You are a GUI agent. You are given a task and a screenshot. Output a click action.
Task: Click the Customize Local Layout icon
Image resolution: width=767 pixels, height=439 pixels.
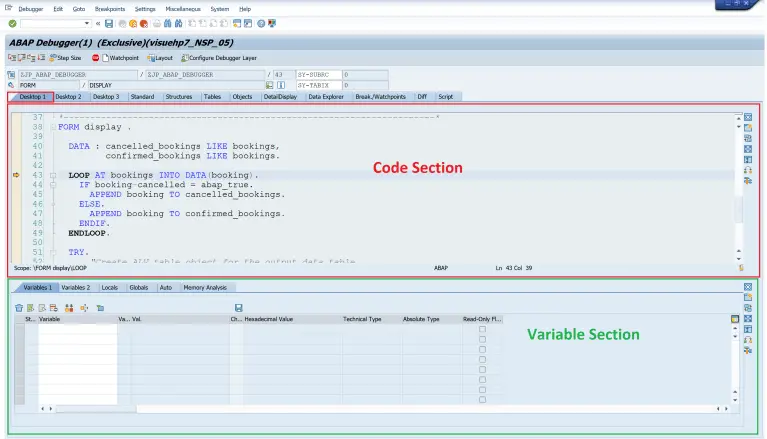(x=272, y=23)
